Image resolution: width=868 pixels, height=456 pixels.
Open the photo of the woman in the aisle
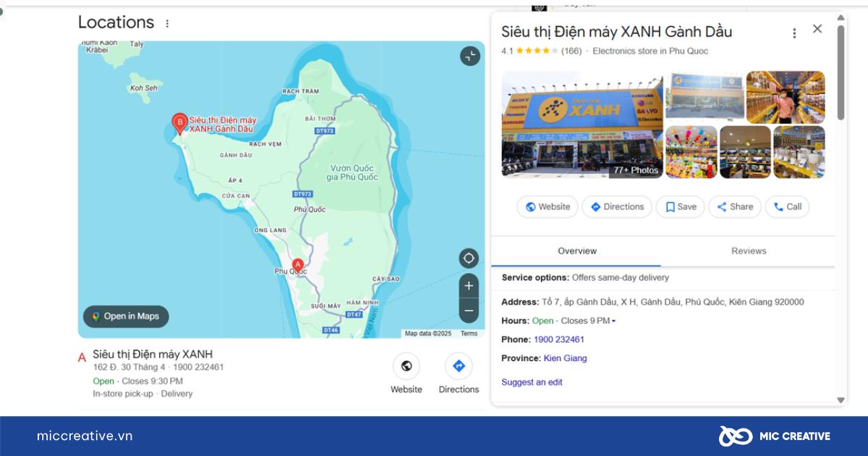click(x=786, y=96)
